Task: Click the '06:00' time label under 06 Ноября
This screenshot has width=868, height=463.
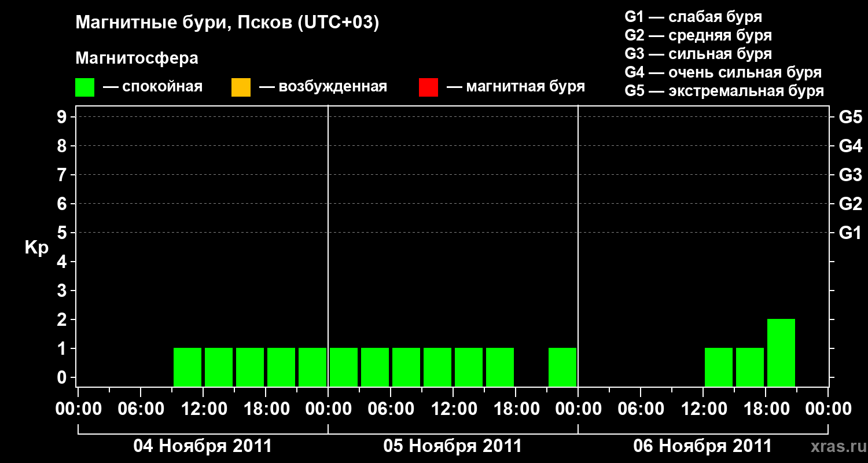Action: coord(641,409)
